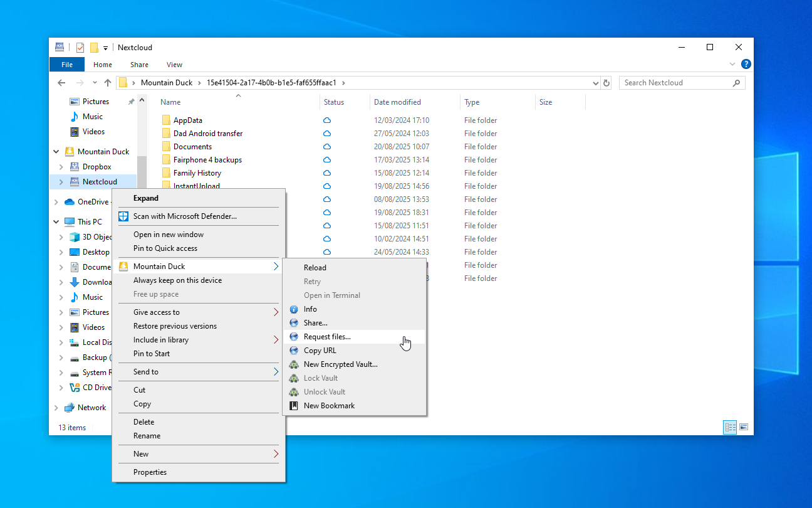Click the cloud status icon for Family History

[x=327, y=173]
